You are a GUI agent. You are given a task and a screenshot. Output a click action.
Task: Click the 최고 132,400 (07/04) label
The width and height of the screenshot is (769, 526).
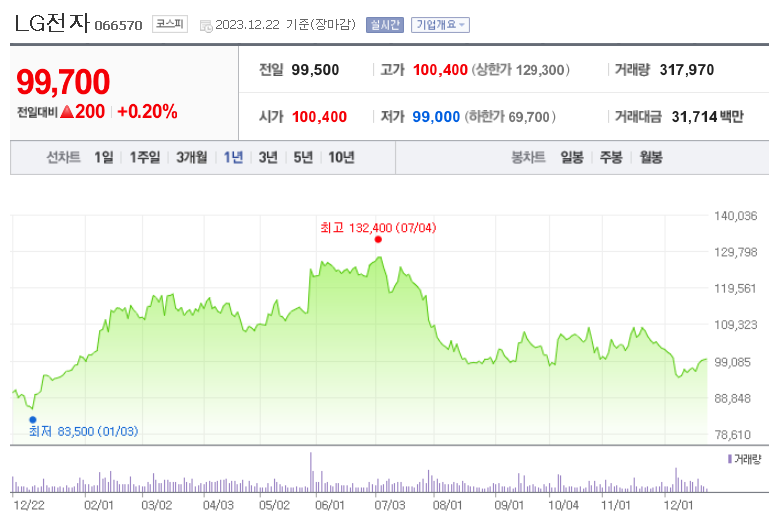tap(378, 228)
